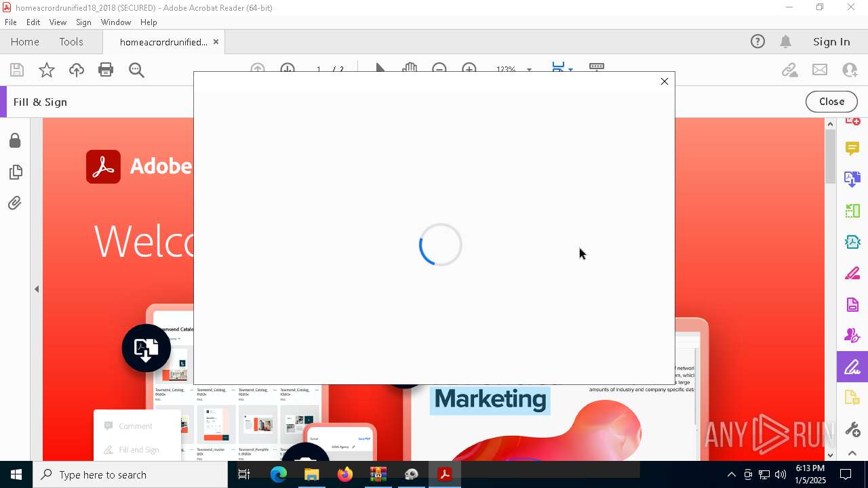Select Adobe Acrobat taskbar button
This screenshot has height=488, width=868.
click(x=445, y=474)
